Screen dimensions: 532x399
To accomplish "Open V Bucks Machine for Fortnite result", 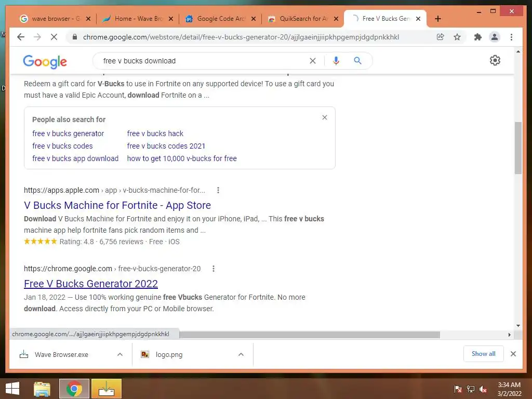I will (x=117, y=205).
